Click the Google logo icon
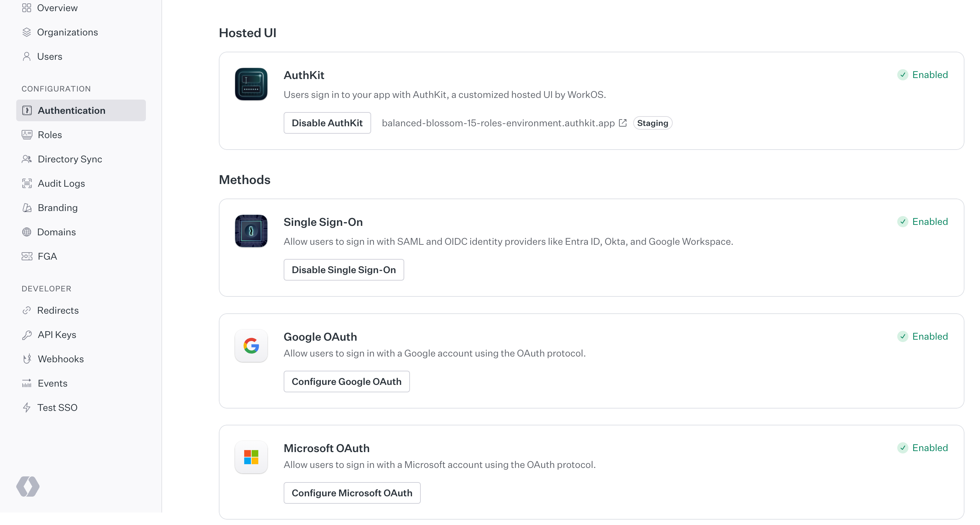 [x=251, y=346]
